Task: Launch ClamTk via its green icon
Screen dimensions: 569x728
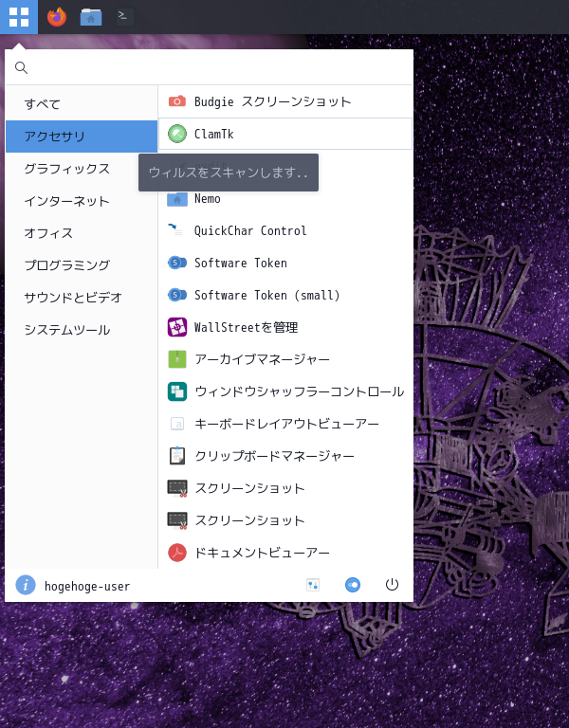Action: 177,134
